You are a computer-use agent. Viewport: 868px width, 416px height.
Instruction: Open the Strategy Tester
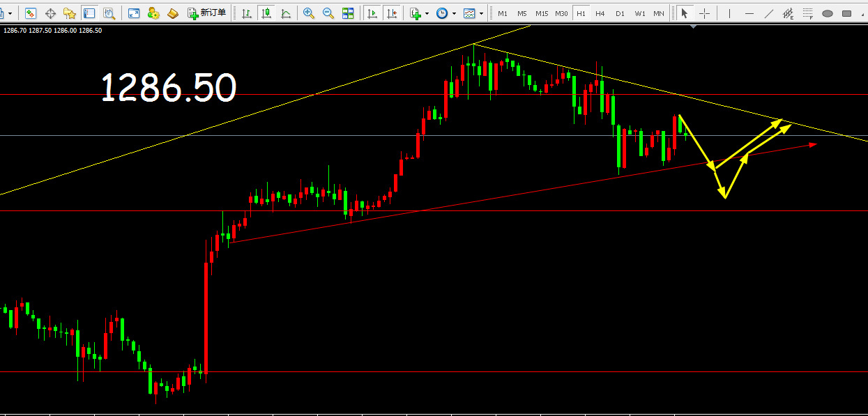[109, 13]
